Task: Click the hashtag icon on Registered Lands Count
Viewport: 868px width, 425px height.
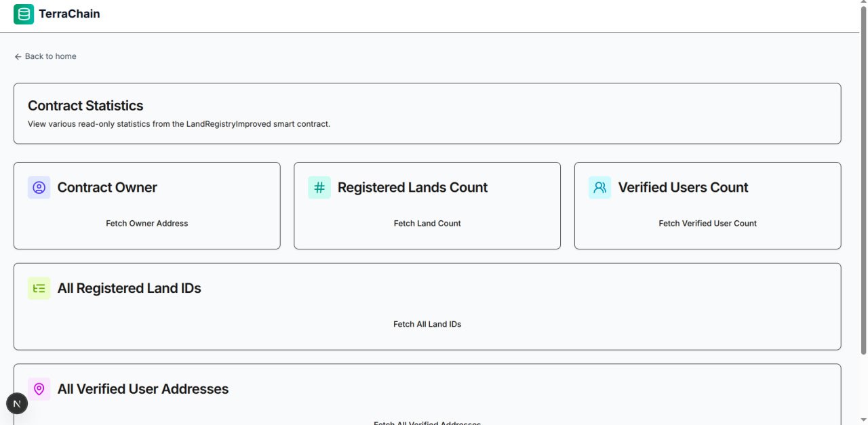Action: coord(319,187)
